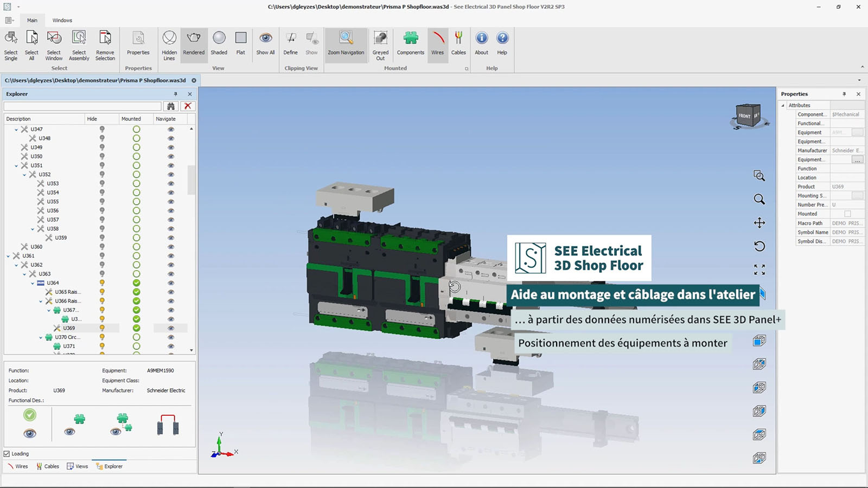Click the magnifier zoom icon in viewport
Viewport: 868px width, 488px height.
(759, 199)
